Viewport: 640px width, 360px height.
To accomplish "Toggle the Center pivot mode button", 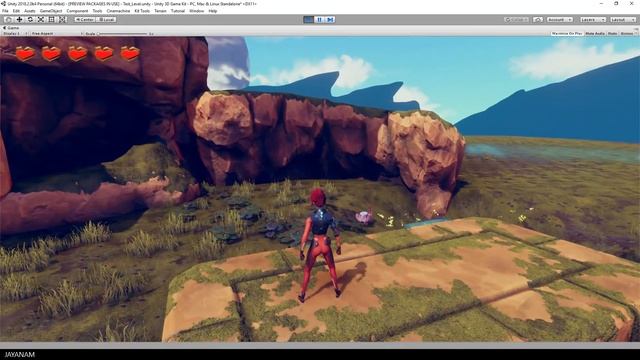I will tap(85, 20).
